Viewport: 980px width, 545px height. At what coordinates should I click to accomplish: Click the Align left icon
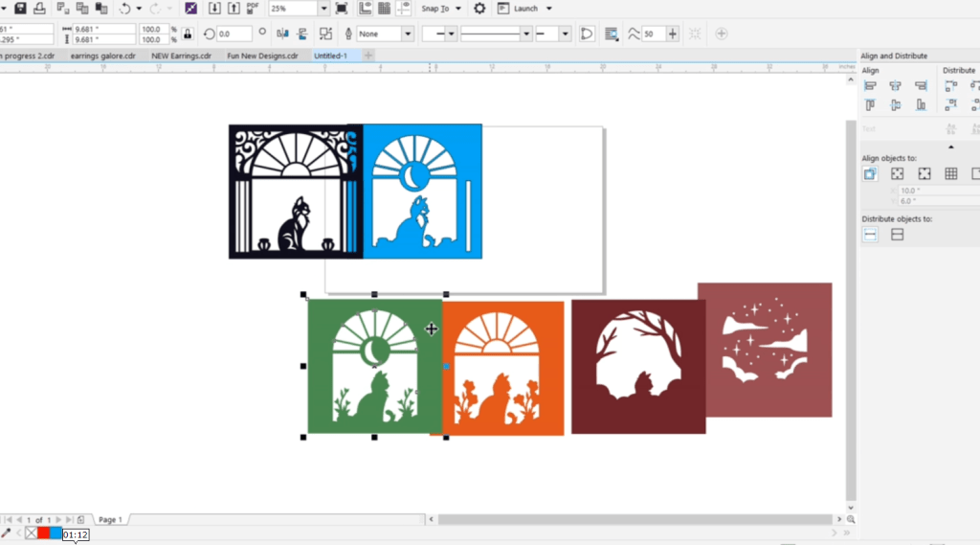coord(870,85)
